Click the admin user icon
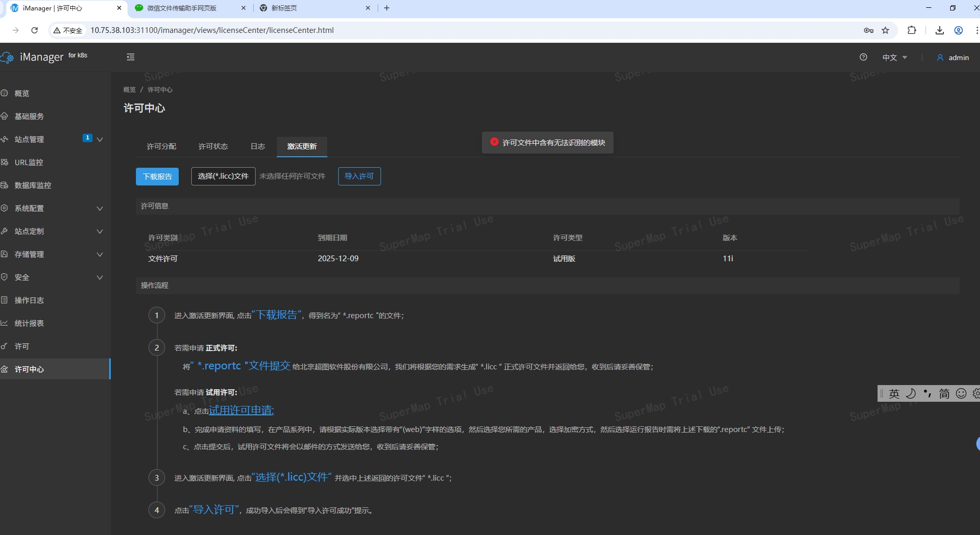Image resolution: width=980 pixels, height=535 pixels. click(x=940, y=57)
